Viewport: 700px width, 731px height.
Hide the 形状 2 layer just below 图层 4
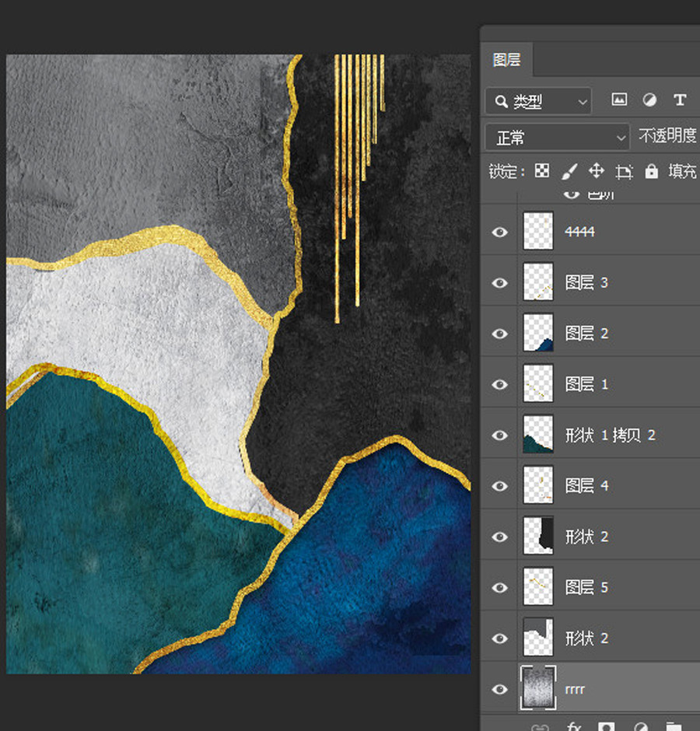(499, 537)
